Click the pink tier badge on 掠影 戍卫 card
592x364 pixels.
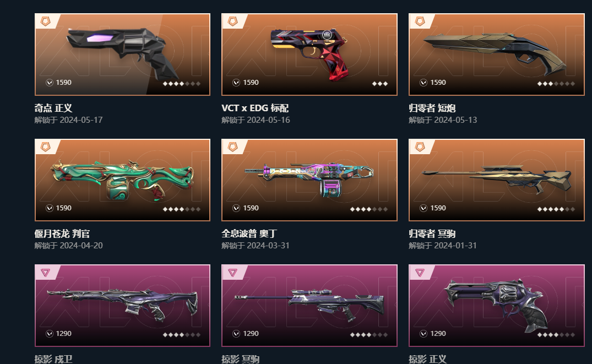pos(45,272)
